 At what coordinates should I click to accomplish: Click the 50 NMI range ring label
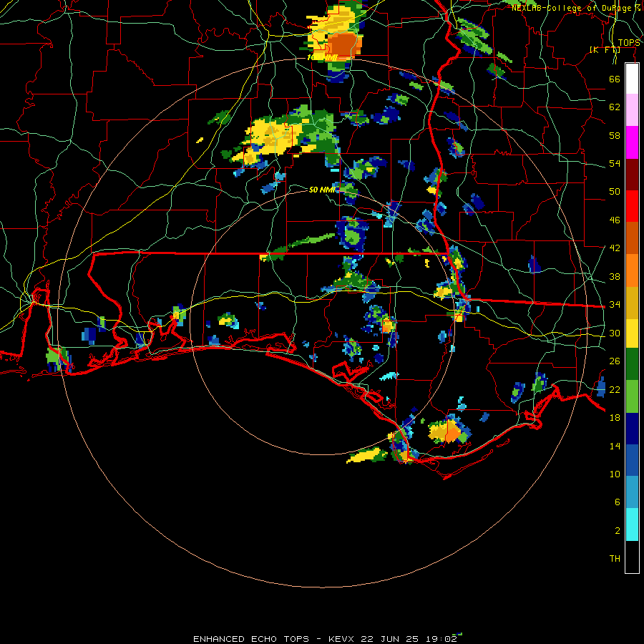tap(321, 190)
